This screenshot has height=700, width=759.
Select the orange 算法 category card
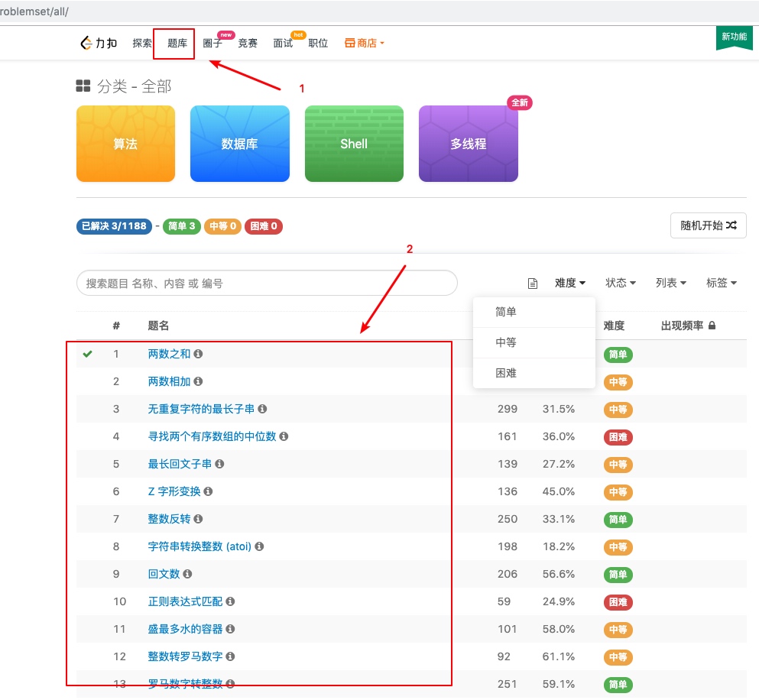(x=126, y=144)
